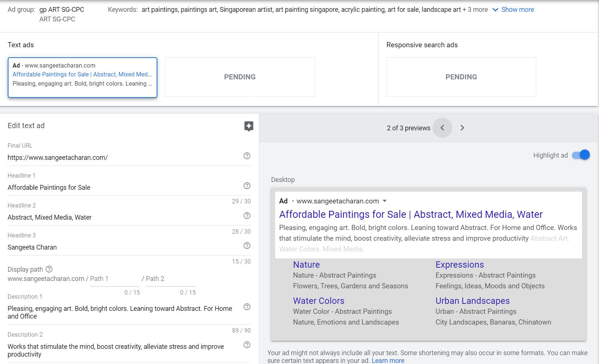Open help icon for Headline 3

tap(247, 245)
